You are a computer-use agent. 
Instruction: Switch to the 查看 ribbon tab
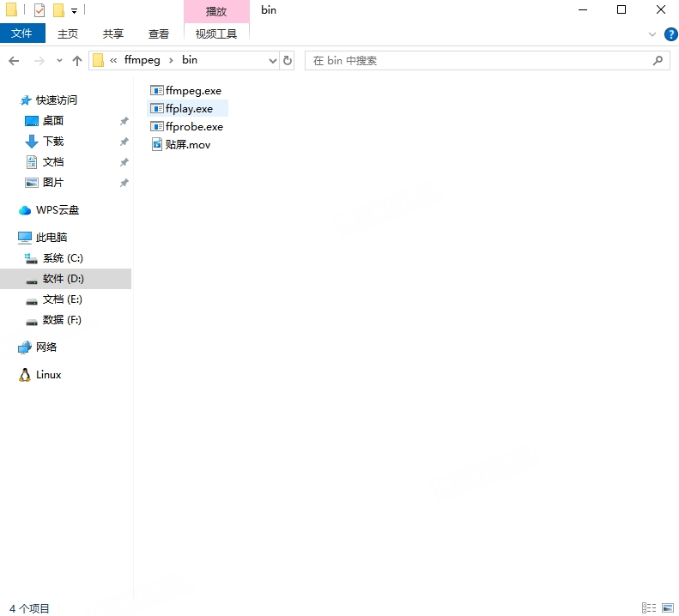pos(159,33)
